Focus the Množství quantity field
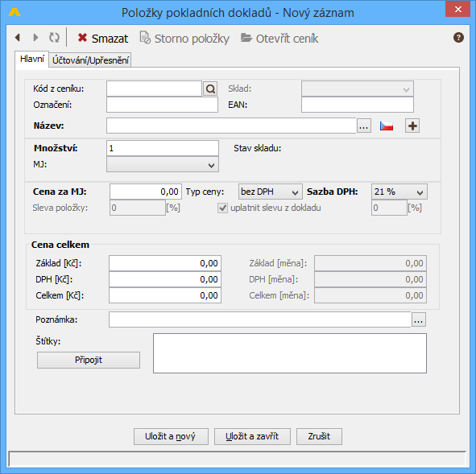The height and width of the screenshot is (474, 476). click(163, 148)
